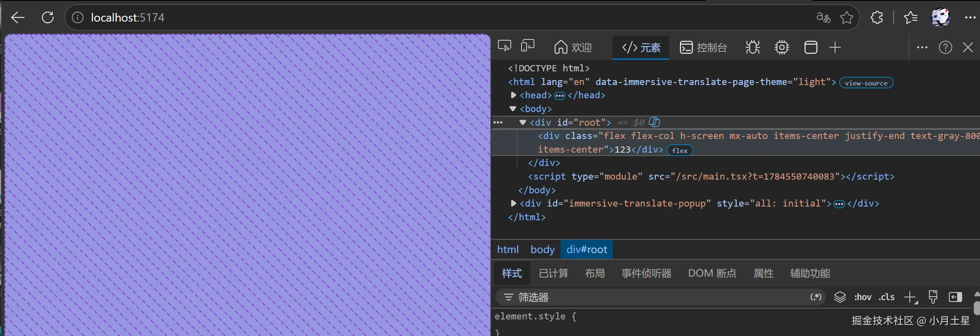Open the bug-shaped Sources debugger tool

point(752,47)
